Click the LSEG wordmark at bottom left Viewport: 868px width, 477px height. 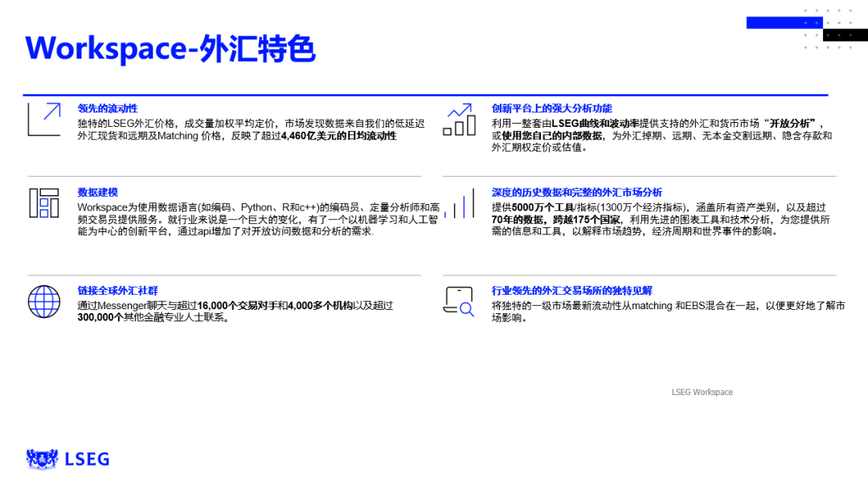[86, 459]
